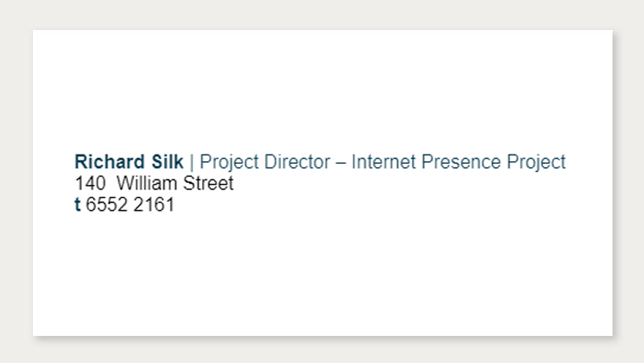Click the word Presence

pos(461,162)
